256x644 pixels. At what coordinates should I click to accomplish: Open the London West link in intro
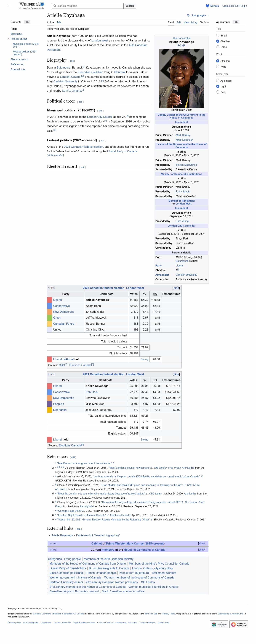point(100,41)
